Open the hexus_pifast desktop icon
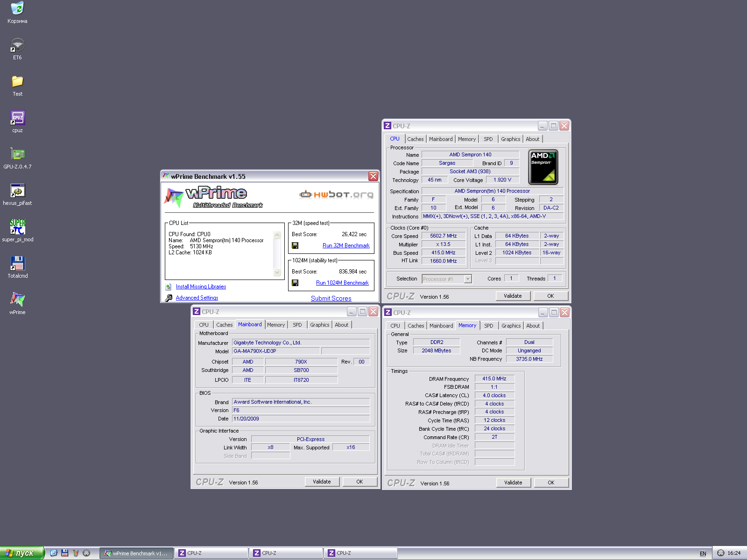The height and width of the screenshot is (560, 747). click(17, 194)
